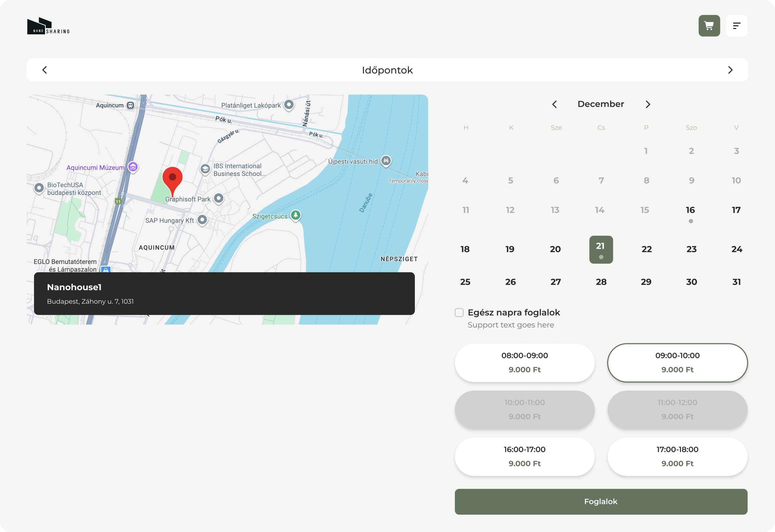The height and width of the screenshot is (532, 775).
Task: Select December 27 date
Action: pos(556,282)
